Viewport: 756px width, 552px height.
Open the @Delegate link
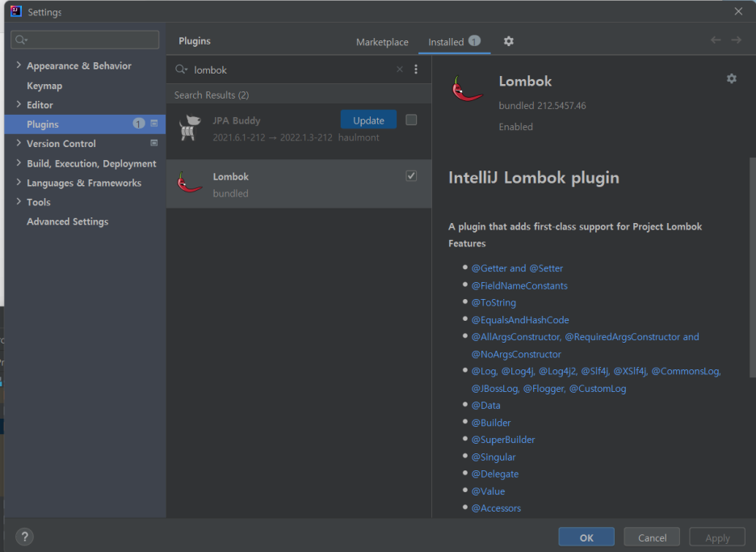coord(494,474)
